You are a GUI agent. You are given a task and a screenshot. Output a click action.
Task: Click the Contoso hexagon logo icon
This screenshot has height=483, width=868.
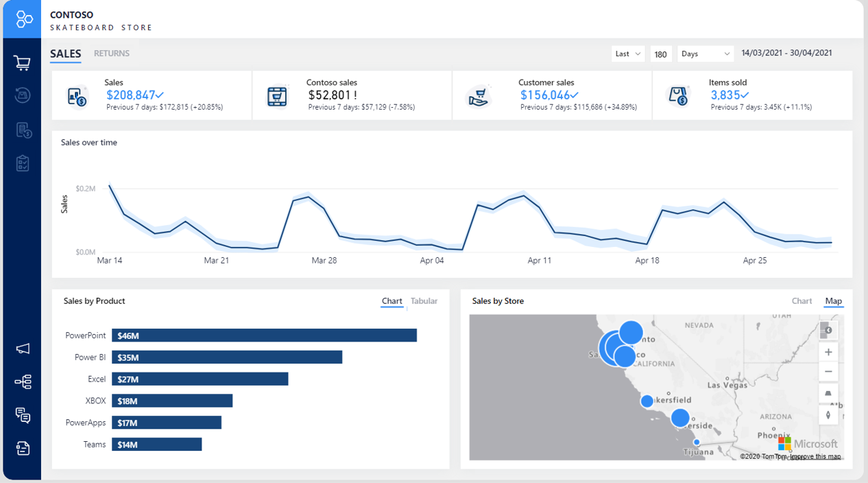[24, 19]
